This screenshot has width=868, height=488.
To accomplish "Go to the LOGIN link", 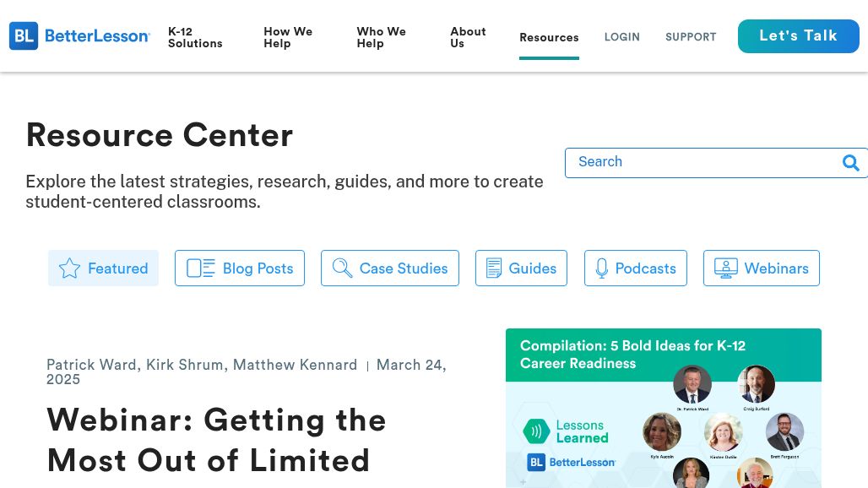I will 622,37.
